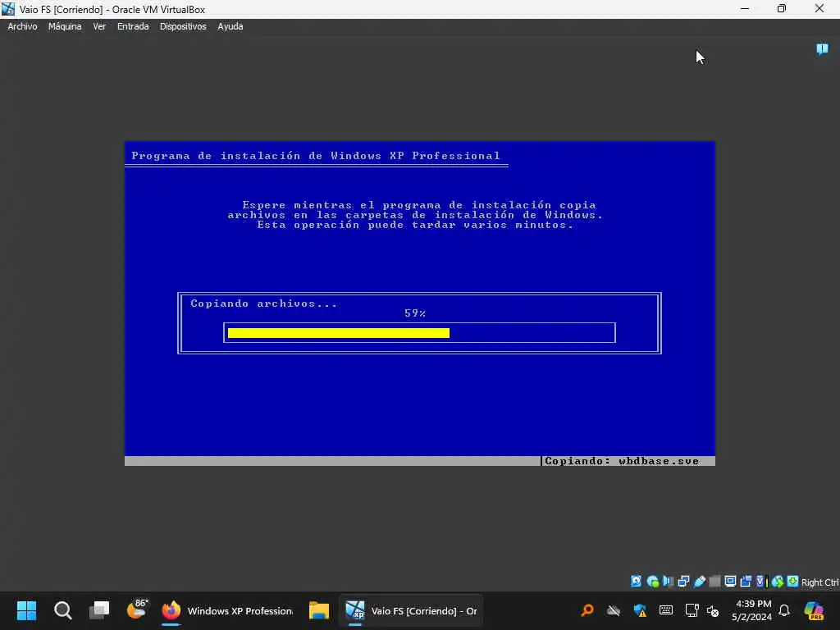Minimize the VirtualBox window

pos(745,9)
